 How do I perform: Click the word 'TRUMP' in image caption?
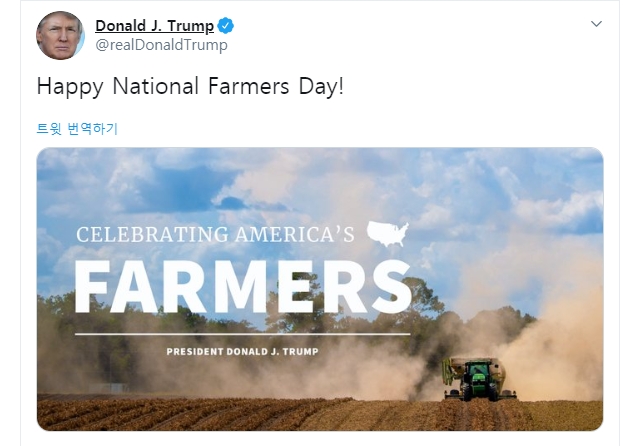coord(299,352)
